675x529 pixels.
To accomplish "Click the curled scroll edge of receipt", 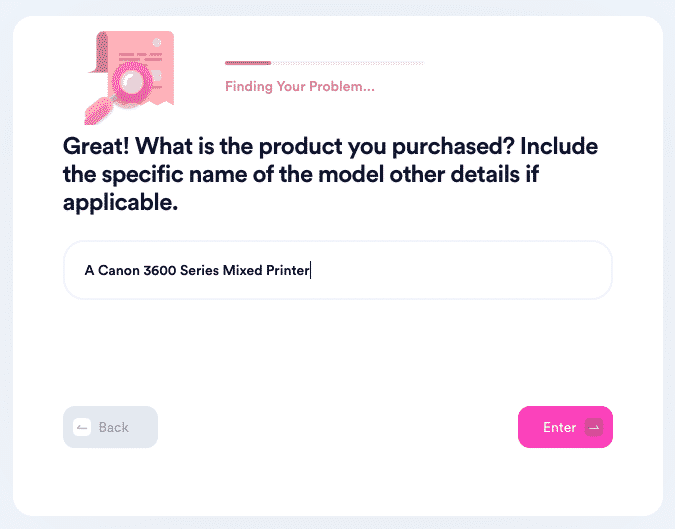I will (x=99, y=52).
